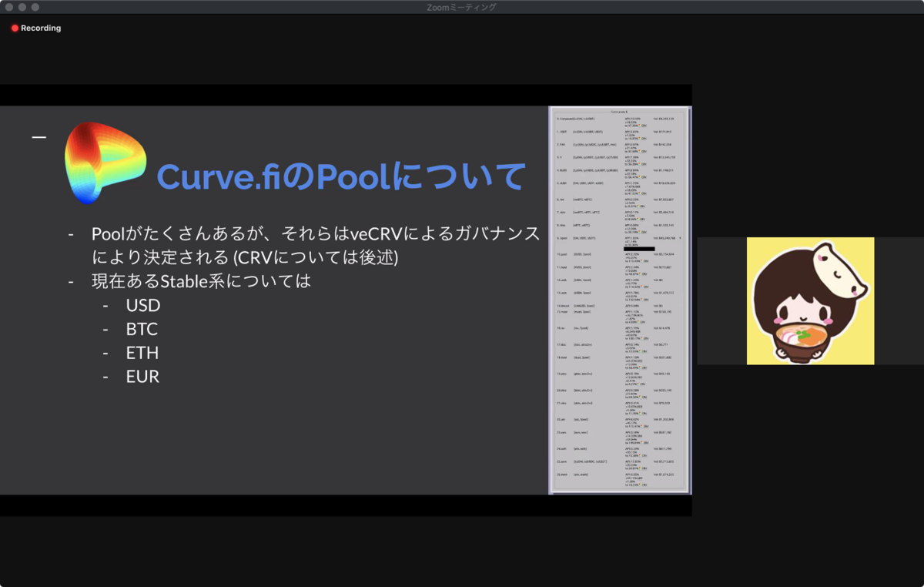This screenshot has height=587, width=924.
Task: Click the USD bullet on the slide
Action: (143, 305)
